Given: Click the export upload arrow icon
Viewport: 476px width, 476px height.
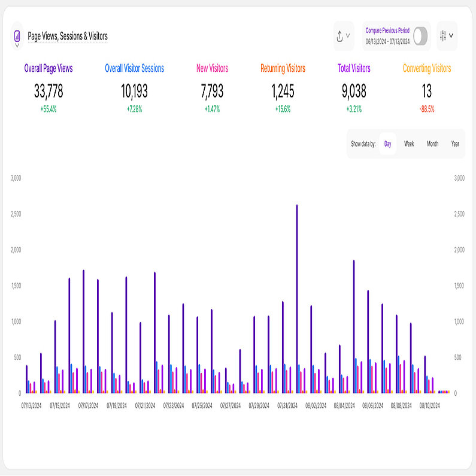Looking at the screenshot, I should (x=339, y=36).
